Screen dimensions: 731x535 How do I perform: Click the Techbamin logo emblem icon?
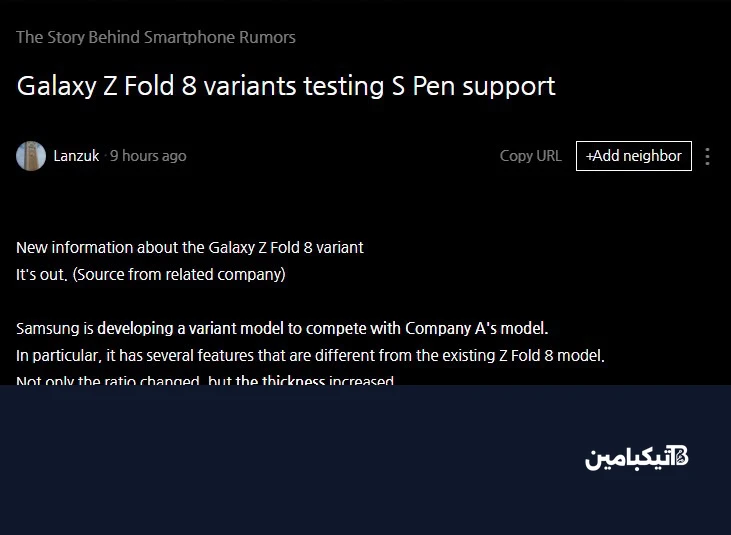(679, 458)
